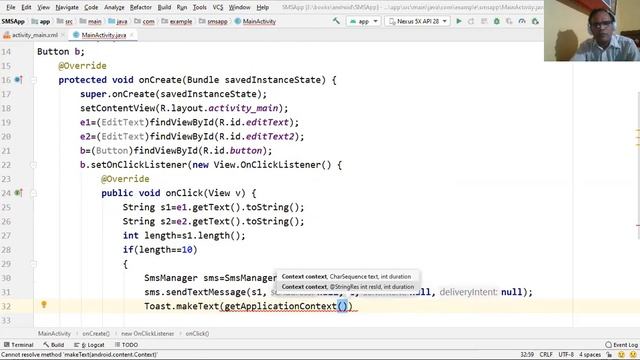Open the 4 spaces indent settings
The height and width of the screenshot is (360, 640).
point(590,355)
